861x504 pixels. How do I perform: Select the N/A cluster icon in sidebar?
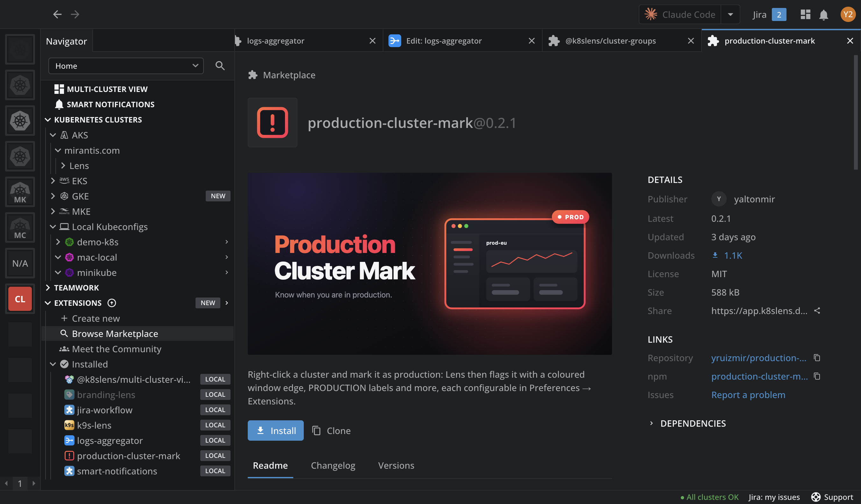20,263
